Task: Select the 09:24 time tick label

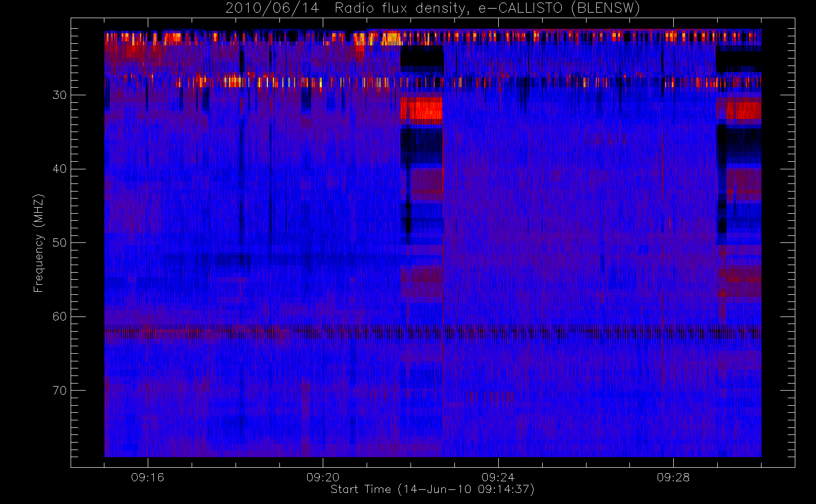Action: tap(498, 477)
